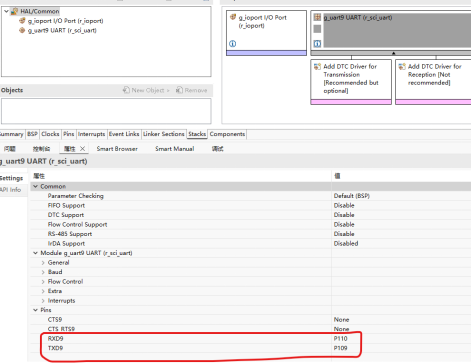
Task: Expand the Interrupts properties section
Action: (43, 301)
